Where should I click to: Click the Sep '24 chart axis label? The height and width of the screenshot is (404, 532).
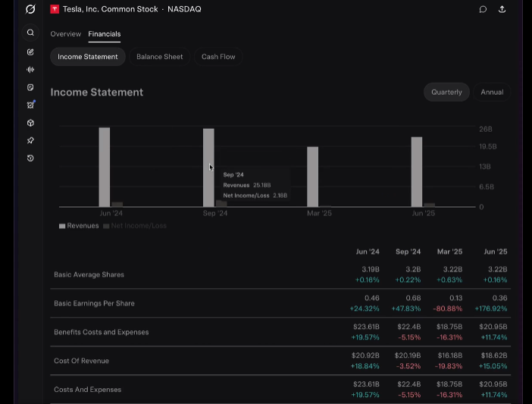(215, 213)
